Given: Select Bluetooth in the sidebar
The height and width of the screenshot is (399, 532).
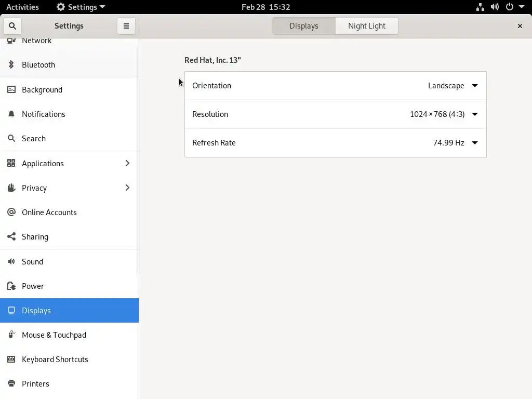Looking at the screenshot, I should click(x=69, y=64).
